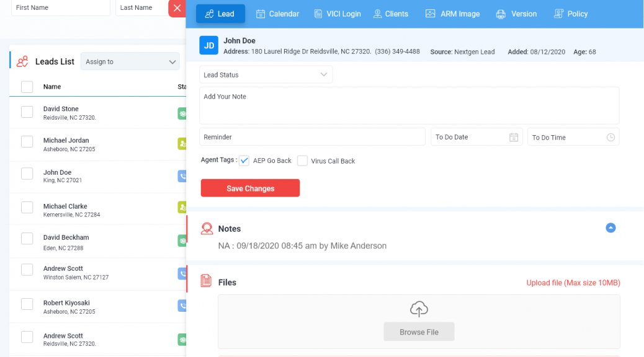Close the panel with the red X
This screenshot has width=644, height=357.
point(177,8)
